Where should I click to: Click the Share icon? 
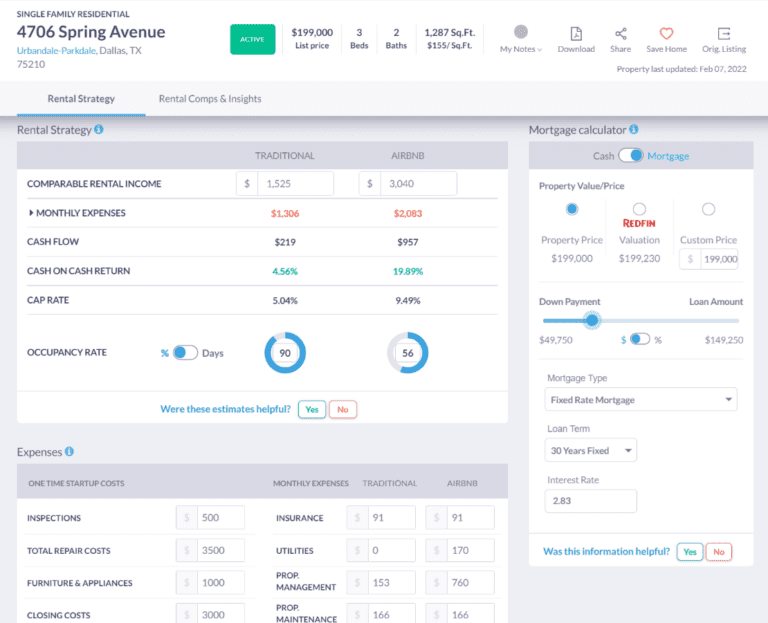[x=620, y=34]
